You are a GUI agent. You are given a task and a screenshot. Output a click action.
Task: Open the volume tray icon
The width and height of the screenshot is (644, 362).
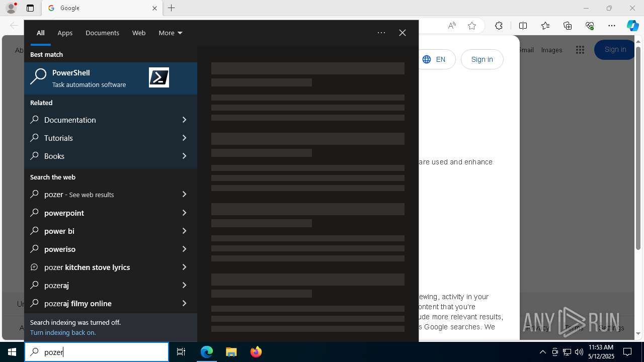pos(579,352)
